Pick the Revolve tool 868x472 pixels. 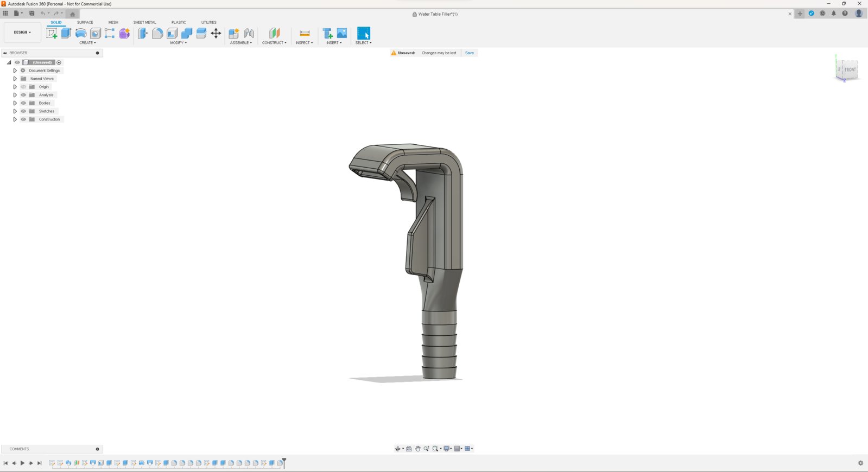pos(81,33)
